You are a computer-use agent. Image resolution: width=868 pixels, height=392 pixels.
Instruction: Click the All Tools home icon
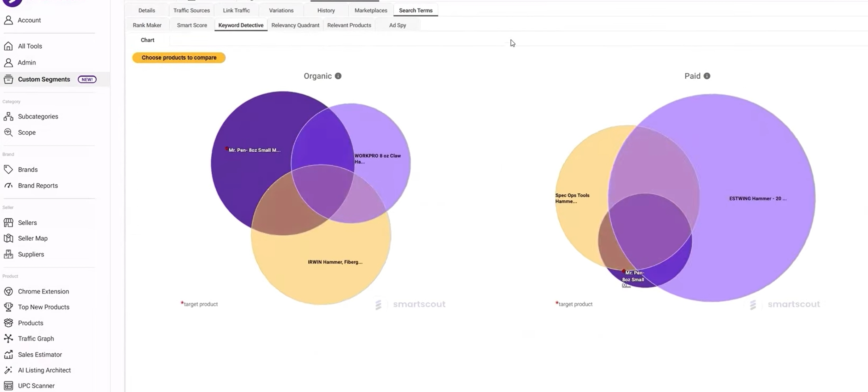tap(8, 46)
